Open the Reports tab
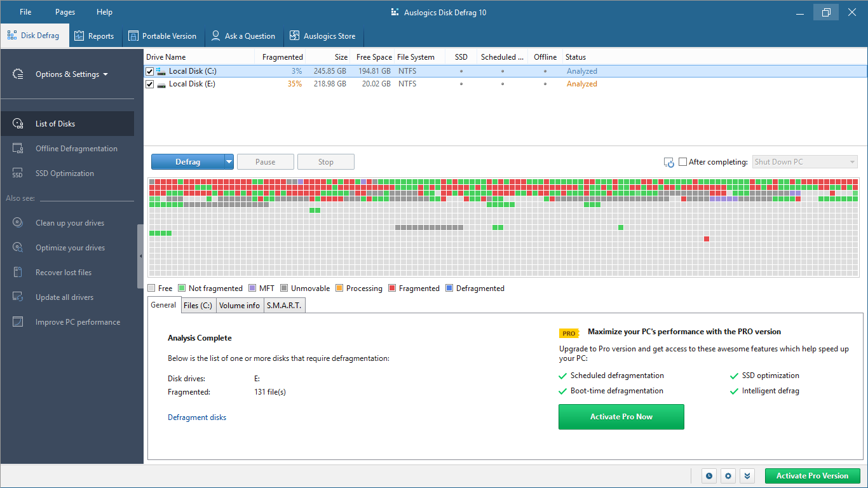This screenshot has width=868, height=488. coord(94,36)
